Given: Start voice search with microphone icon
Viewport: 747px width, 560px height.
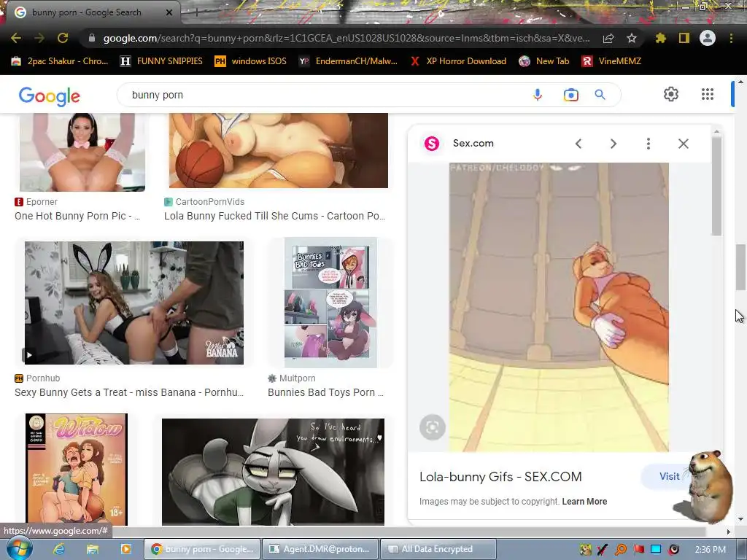Looking at the screenshot, I should pyautogui.click(x=538, y=95).
